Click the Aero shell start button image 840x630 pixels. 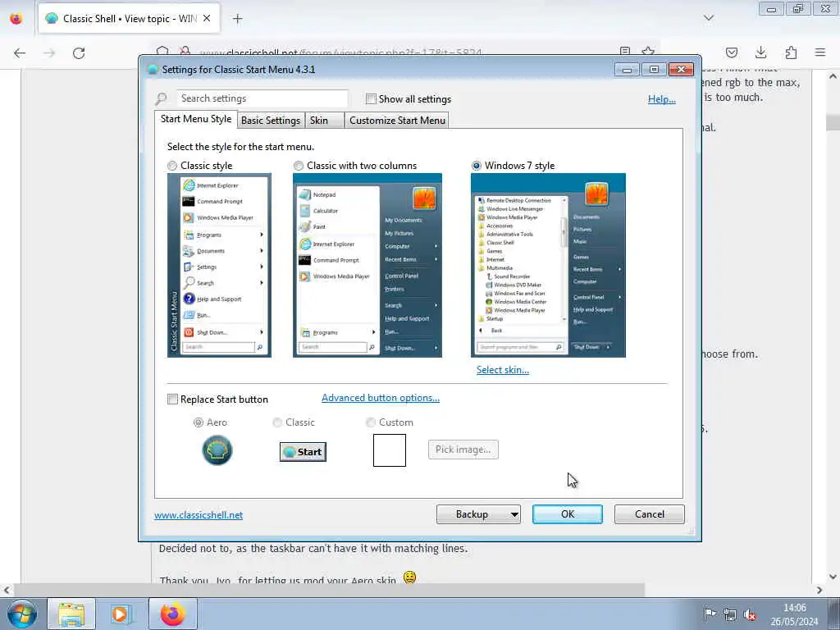coord(217,450)
